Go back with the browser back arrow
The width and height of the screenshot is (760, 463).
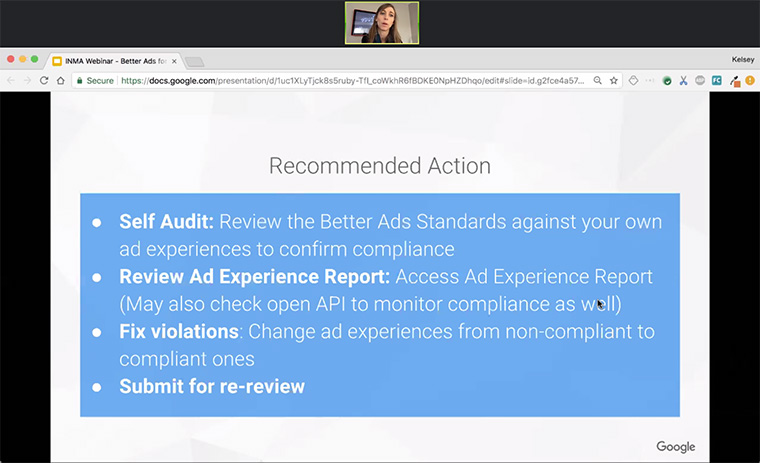[11, 80]
